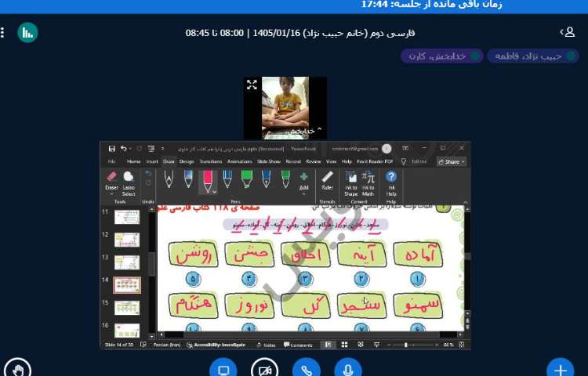Click the Undo arrow in quick access toolbar
The image size is (588, 376).
coord(123,149)
